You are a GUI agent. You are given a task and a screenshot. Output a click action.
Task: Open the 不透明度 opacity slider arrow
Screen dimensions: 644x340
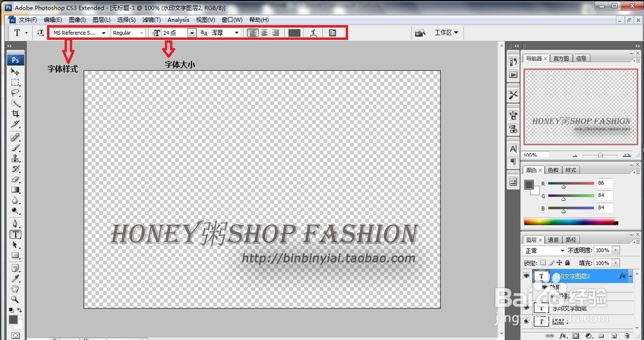click(x=616, y=250)
